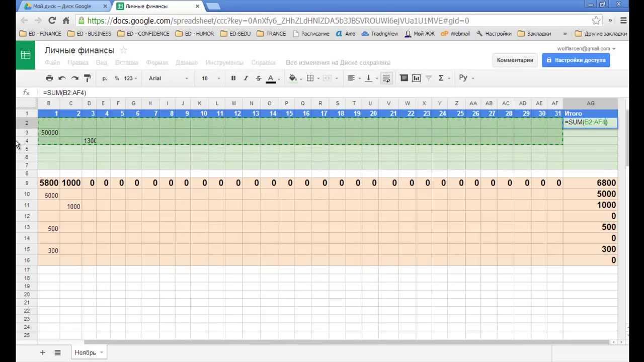The width and height of the screenshot is (644, 362).
Task: Open the Файл menu
Action: coord(52,63)
